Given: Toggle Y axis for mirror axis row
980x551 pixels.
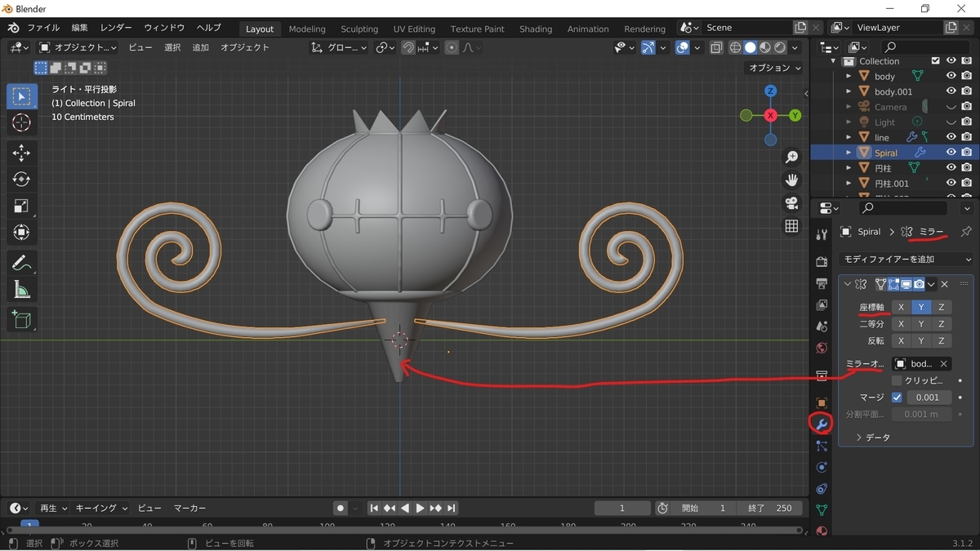Looking at the screenshot, I should coord(921,307).
